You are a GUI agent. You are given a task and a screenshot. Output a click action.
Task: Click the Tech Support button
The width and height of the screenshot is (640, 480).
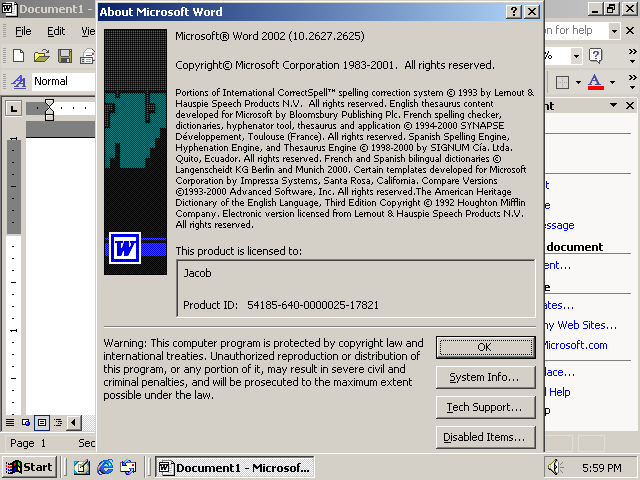click(x=485, y=407)
